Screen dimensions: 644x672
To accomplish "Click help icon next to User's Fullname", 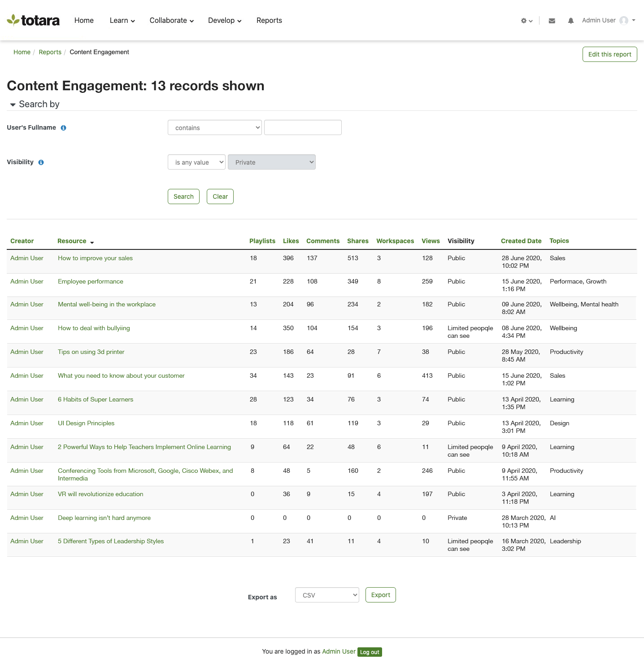I will pos(64,128).
